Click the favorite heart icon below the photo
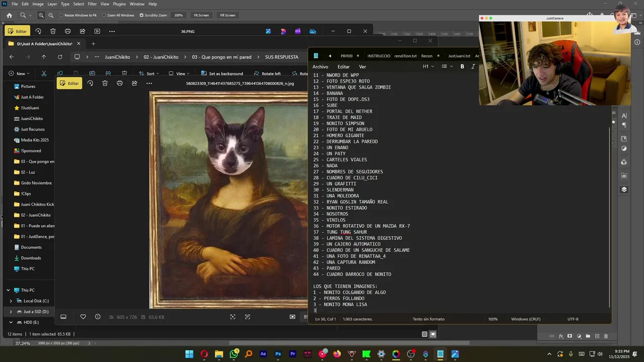644x362 pixels. (83, 317)
